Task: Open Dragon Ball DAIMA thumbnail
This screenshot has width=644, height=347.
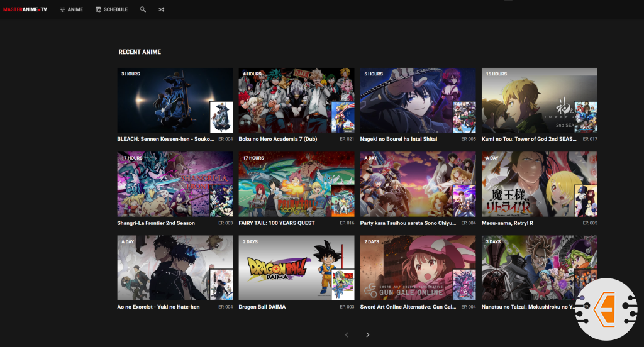Action: tap(296, 268)
